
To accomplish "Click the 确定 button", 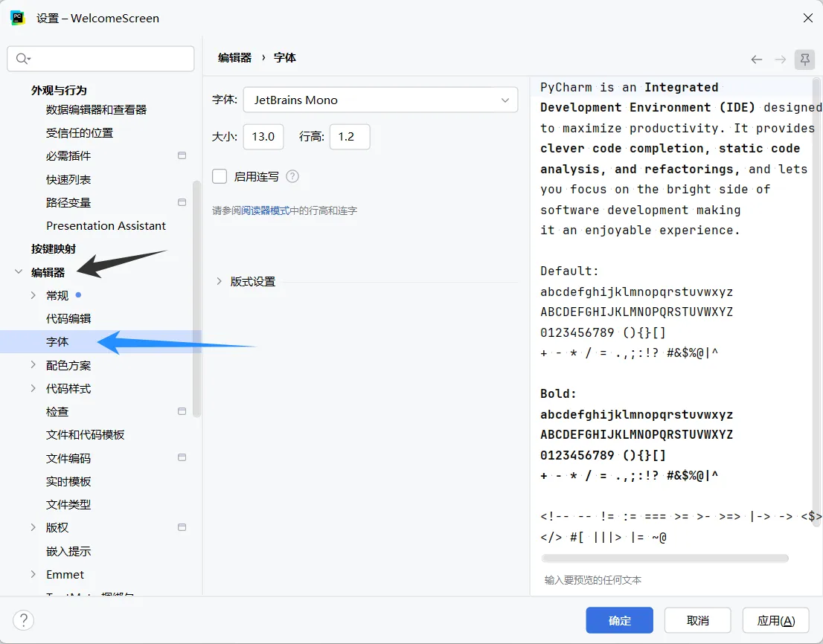I will point(619,620).
